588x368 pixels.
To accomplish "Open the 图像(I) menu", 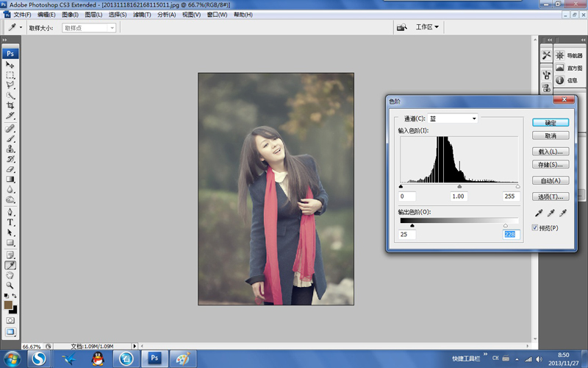I will tap(70, 15).
